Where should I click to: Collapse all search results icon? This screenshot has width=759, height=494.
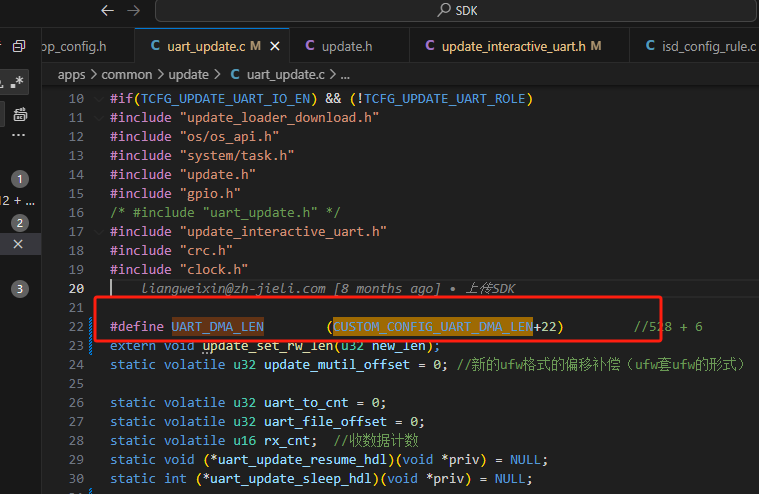pos(19,46)
